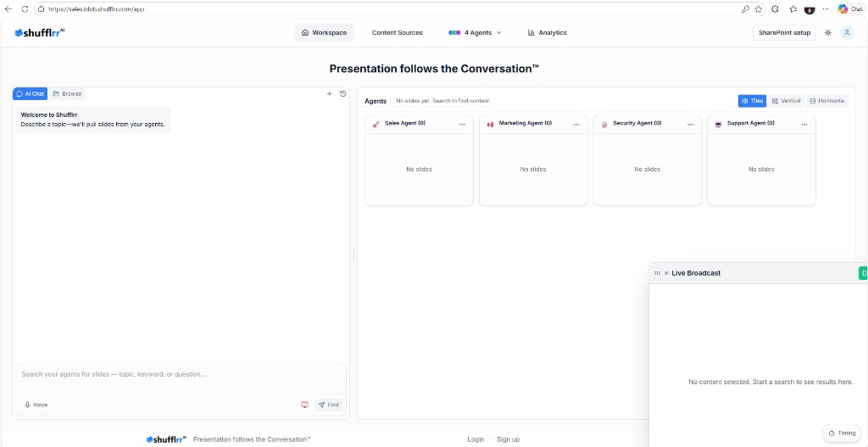Open browser extensions puzzle icon

click(775, 9)
